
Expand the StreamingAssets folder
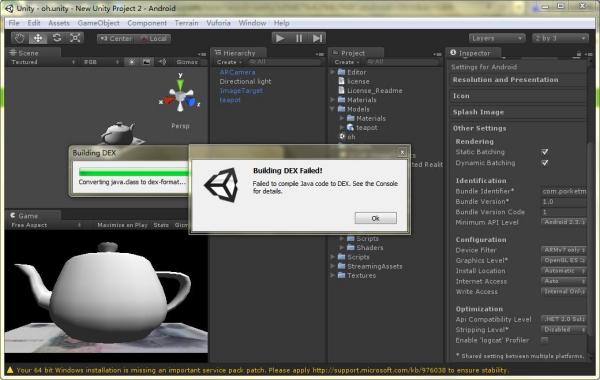pos(333,266)
